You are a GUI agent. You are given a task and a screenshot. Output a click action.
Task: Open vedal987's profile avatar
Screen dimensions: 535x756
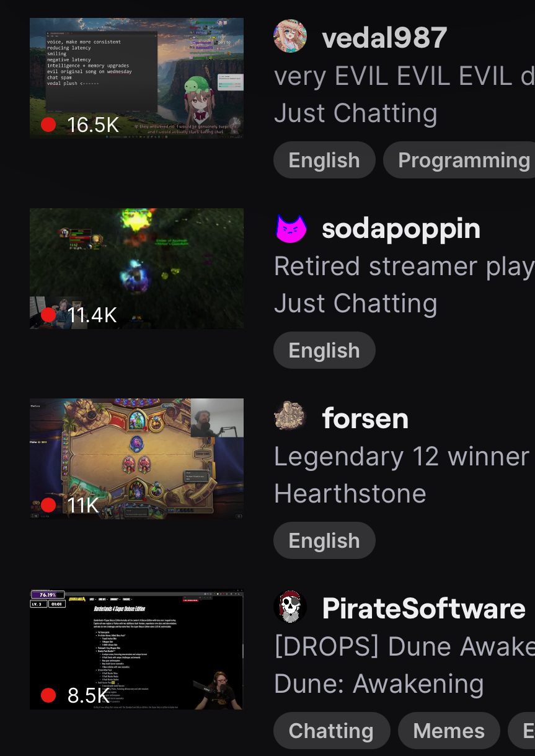(290, 36)
